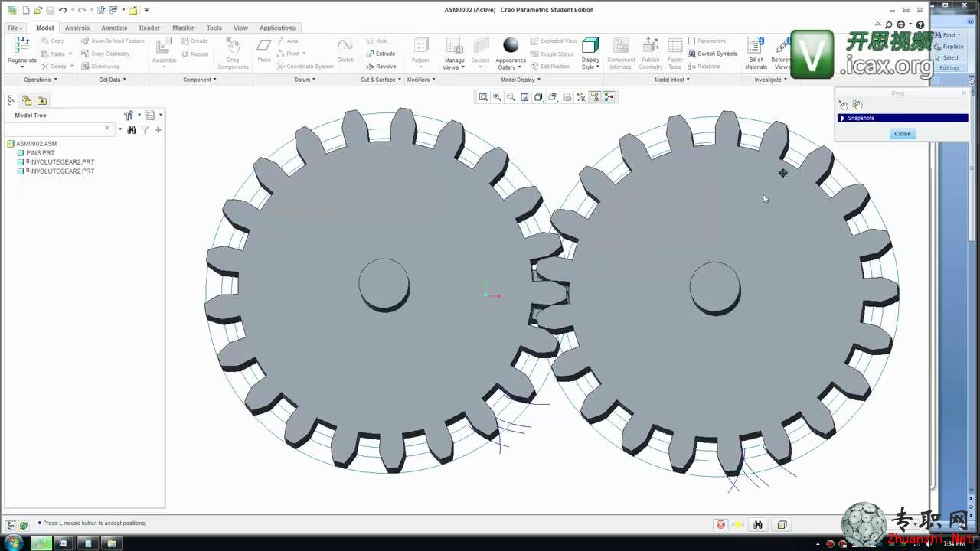Click the Revolve tool
Screen dimensions: 980x551
coord(381,67)
